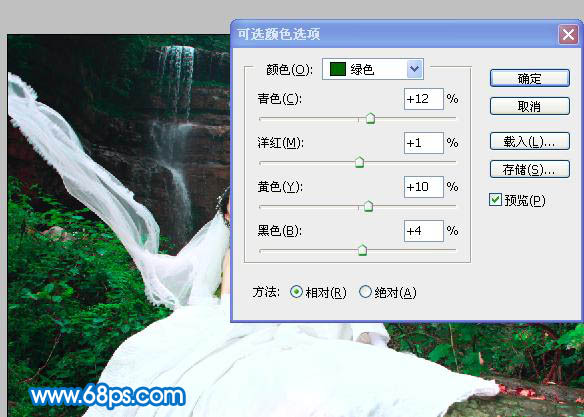
Task: Click the 洋红(M): label
Action: (x=280, y=143)
